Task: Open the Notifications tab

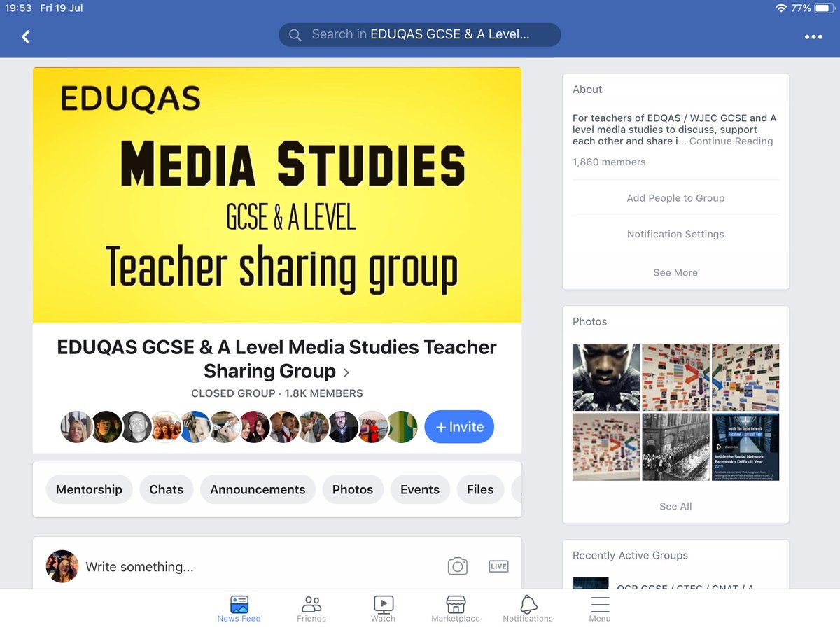Action: (528, 608)
